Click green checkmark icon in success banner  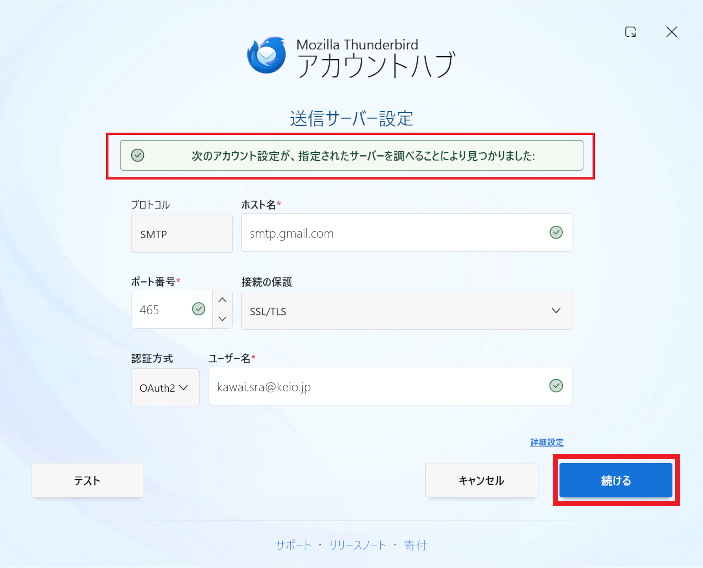point(138,155)
